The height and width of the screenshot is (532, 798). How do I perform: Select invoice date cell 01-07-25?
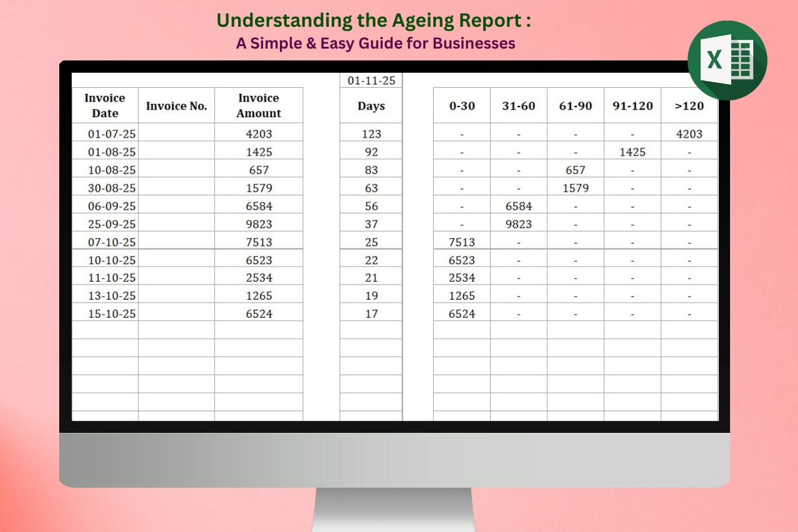pyautogui.click(x=112, y=133)
